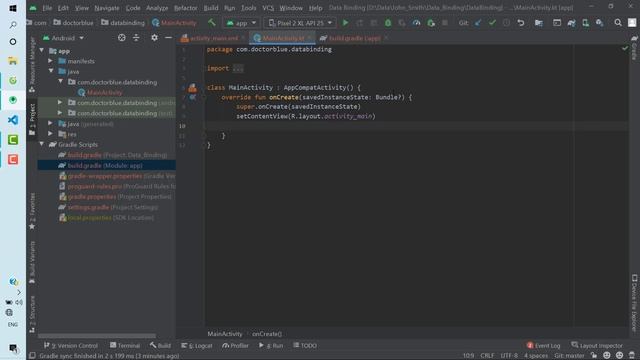Click the undo rollback arrow icon
Viewport: 640px width, 360px height.
(x=521, y=23)
